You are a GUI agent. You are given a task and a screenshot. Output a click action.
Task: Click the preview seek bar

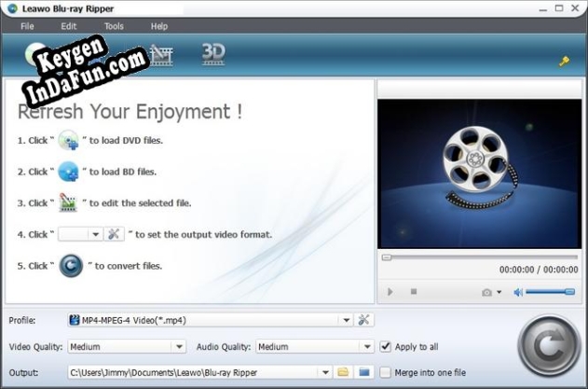tap(480, 257)
